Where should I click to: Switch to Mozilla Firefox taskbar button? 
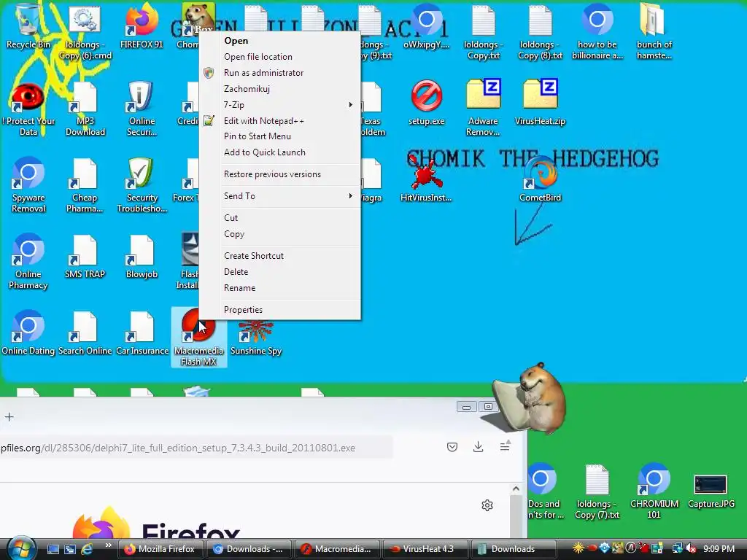[x=160, y=549]
